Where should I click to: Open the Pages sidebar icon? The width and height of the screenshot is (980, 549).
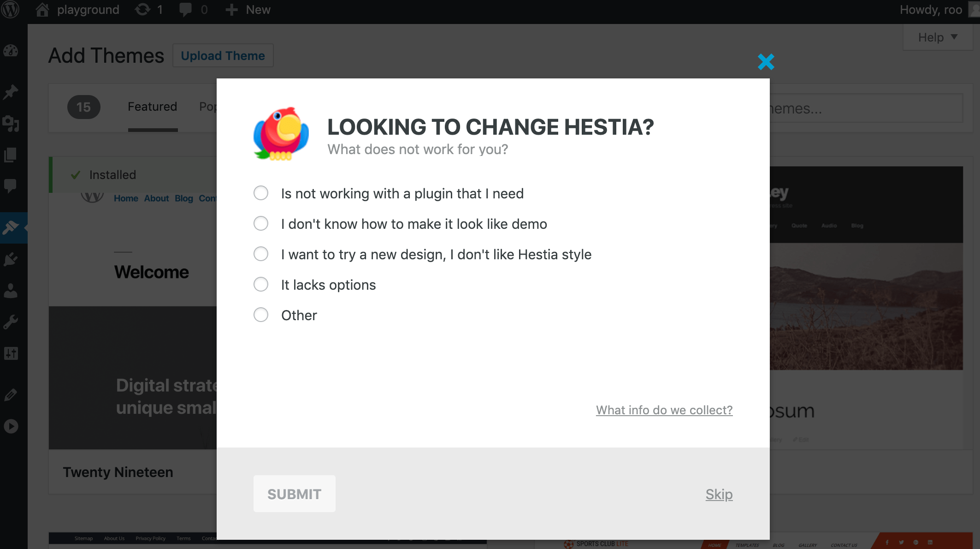click(x=11, y=155)
